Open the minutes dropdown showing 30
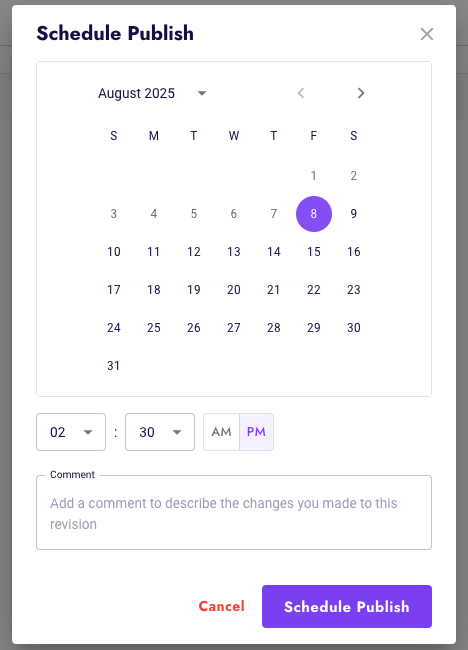 point(160,432)
